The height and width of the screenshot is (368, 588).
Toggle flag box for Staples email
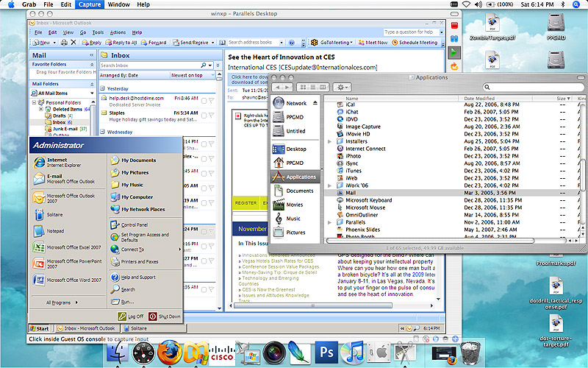(x=204, y=116)
